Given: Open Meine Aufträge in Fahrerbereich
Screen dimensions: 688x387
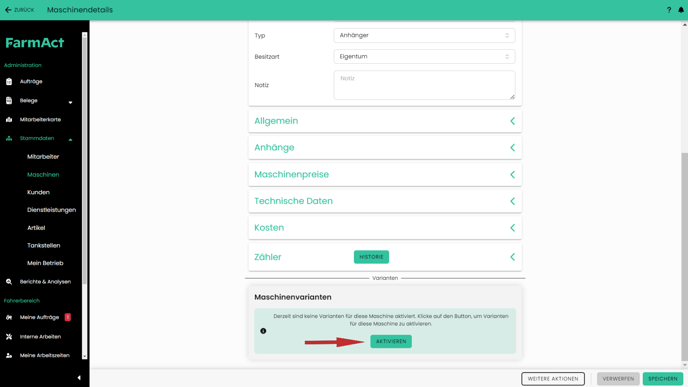Looking at the screenshot, I should (39, 317).
